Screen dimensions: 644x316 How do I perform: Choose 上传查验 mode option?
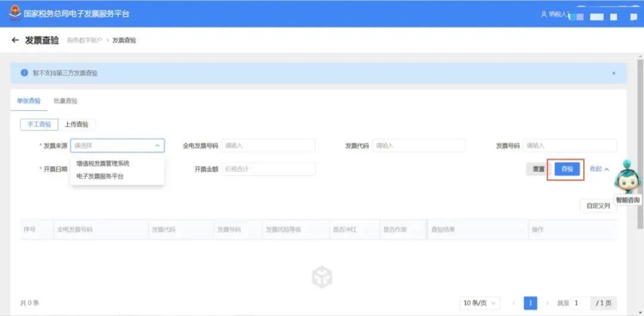pos(76,125)
